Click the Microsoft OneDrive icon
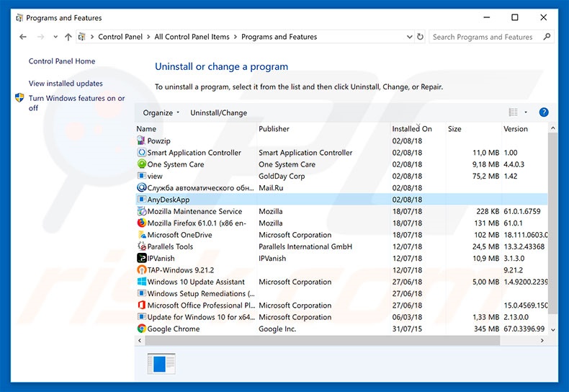Screen dimensions: 569x392 click(x=141, y=234)
